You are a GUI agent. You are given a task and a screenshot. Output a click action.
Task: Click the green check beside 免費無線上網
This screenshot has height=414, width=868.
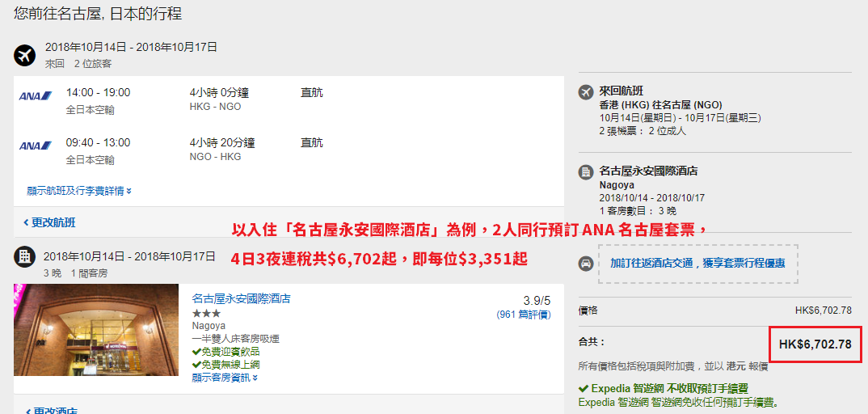pyautogui.click(x=196, y=365)
